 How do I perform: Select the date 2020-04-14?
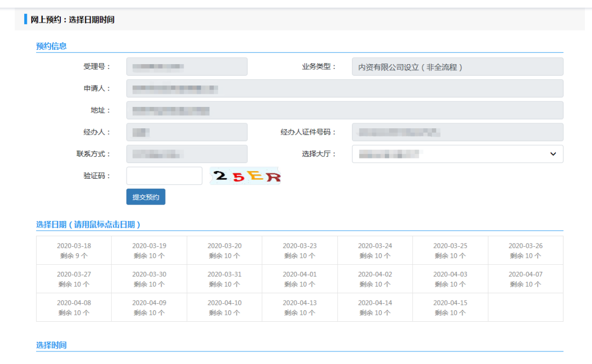tap(375, 308)
